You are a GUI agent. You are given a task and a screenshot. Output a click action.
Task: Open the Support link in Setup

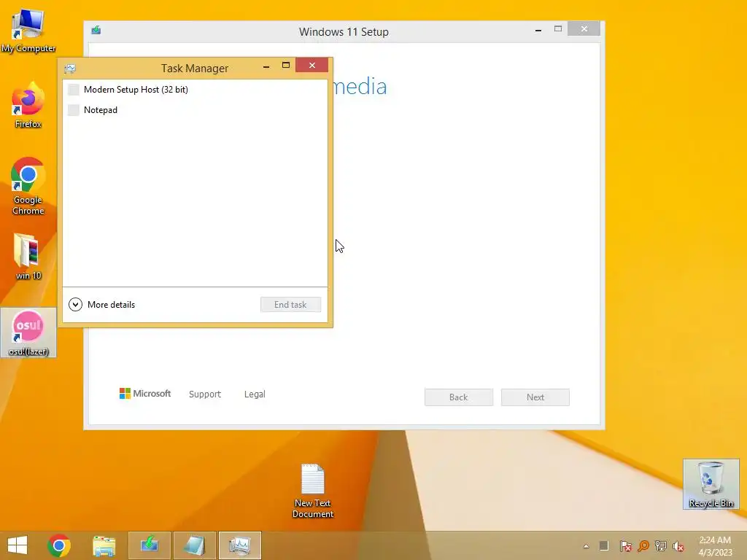205,394
